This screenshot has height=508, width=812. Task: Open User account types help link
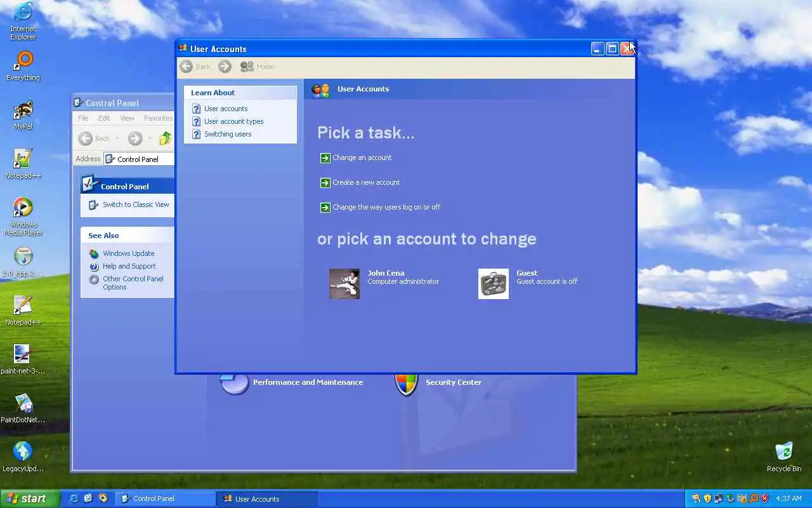[x=233, y=121]
